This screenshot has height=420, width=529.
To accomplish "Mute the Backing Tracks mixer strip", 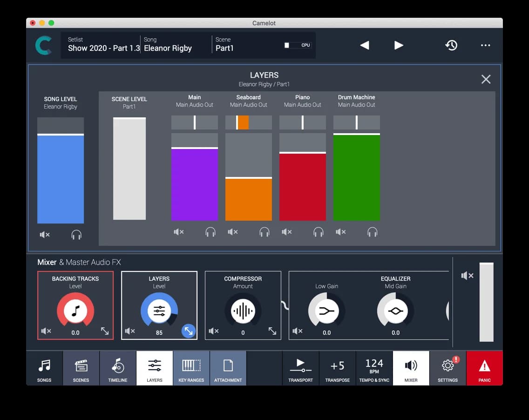I will pos(46,331).
